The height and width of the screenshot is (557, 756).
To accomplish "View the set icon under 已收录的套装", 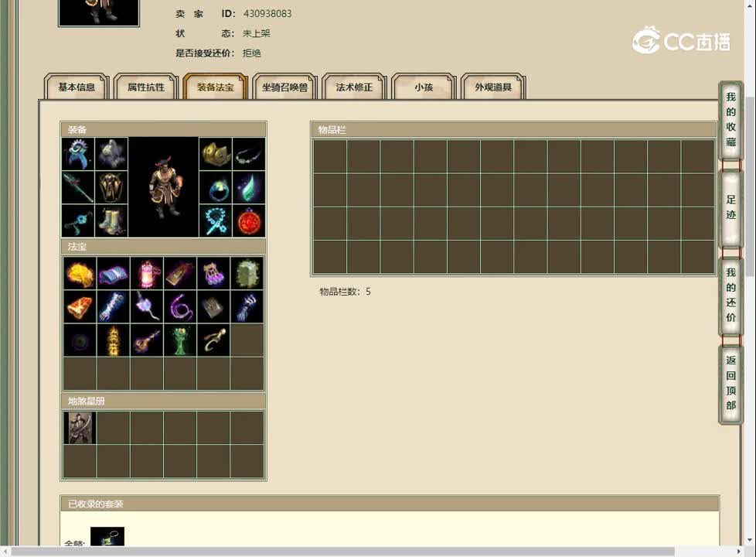I will (x=107, y=536).
